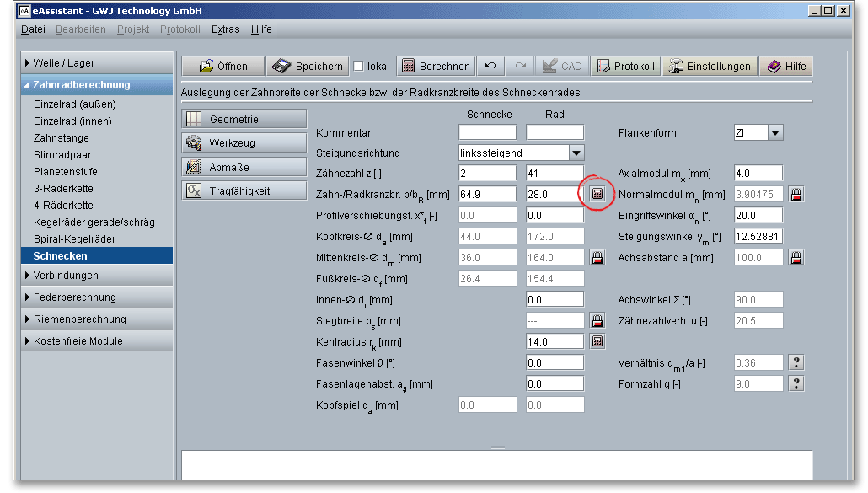
Task: Click the Axialmodul input field
Action: 758,173
